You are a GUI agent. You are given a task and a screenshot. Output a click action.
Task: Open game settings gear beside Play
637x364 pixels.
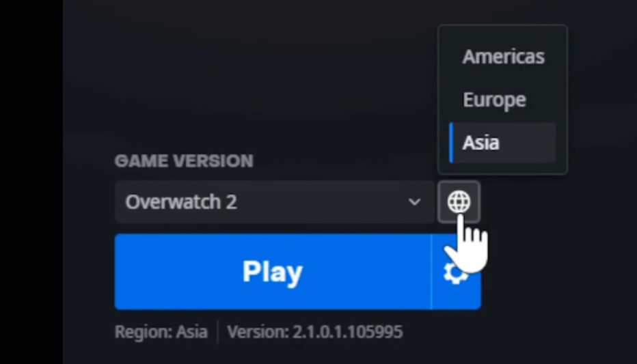tap(456, 272)
